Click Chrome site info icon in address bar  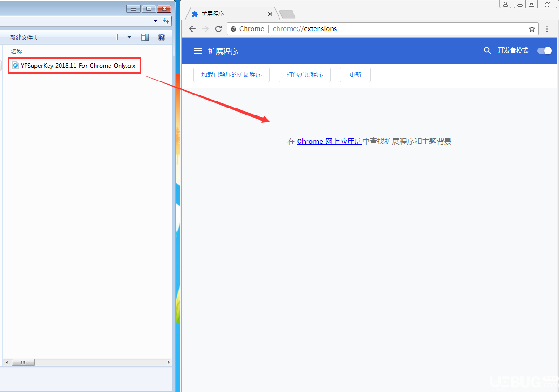[x=233, y=29]
